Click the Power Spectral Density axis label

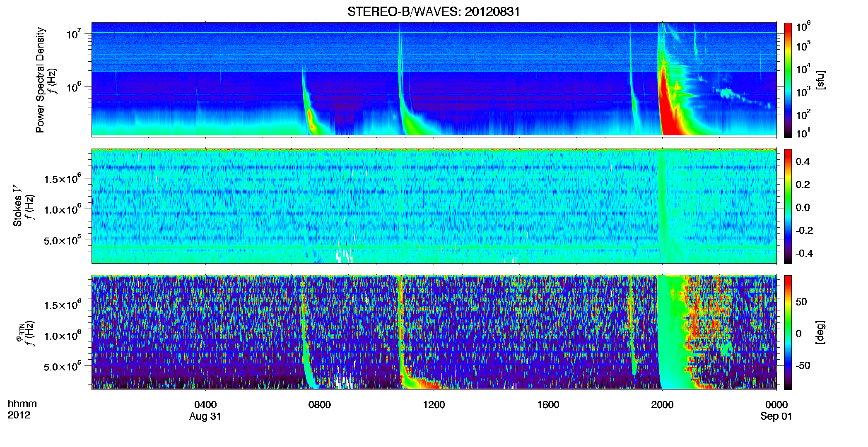[x=40, y=80]
